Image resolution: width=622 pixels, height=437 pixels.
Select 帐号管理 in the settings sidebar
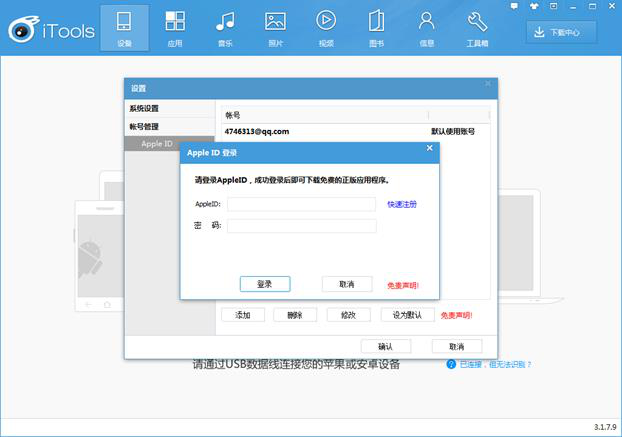144,127
